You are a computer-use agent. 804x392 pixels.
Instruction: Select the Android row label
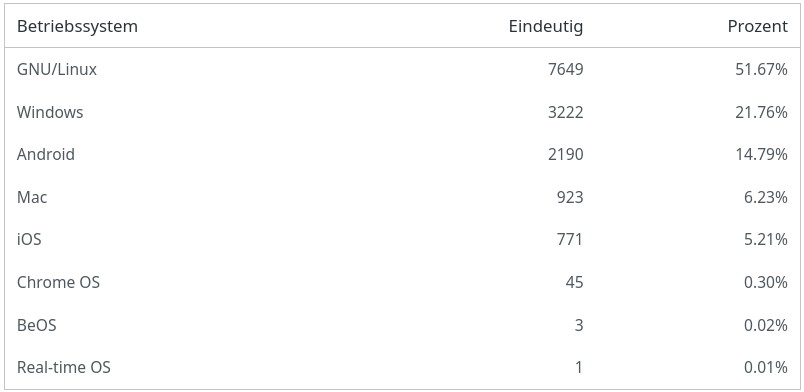tap(46, 154)
